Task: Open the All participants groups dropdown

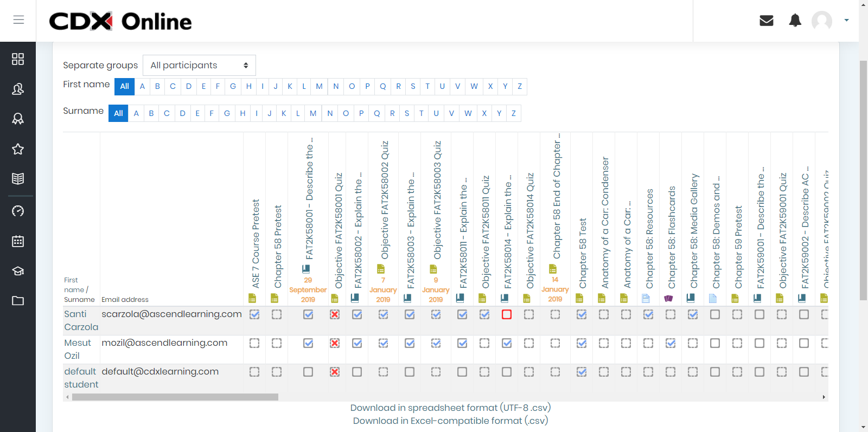Action: [x=199, y=66]
